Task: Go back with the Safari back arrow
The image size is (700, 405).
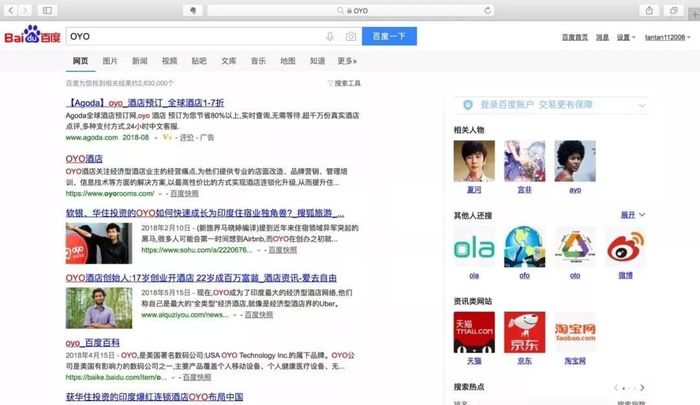Action: click(11, 10)
